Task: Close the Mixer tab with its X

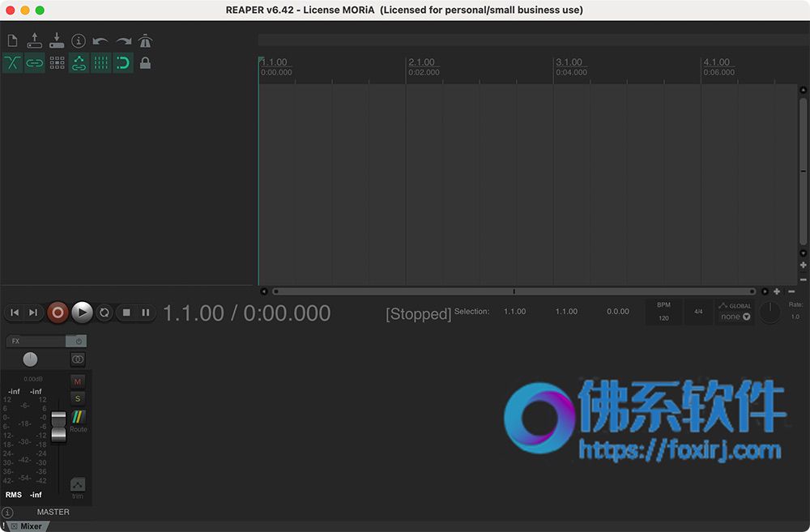Action: (x=14, y=526)
